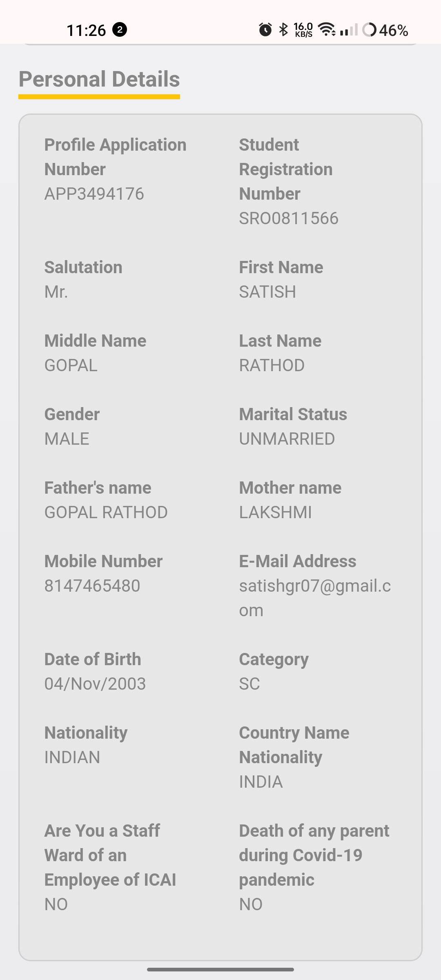This screenshot has width=441, height=980.
Task: Tap the registration number SRO0811566
Action: point(289,218)
